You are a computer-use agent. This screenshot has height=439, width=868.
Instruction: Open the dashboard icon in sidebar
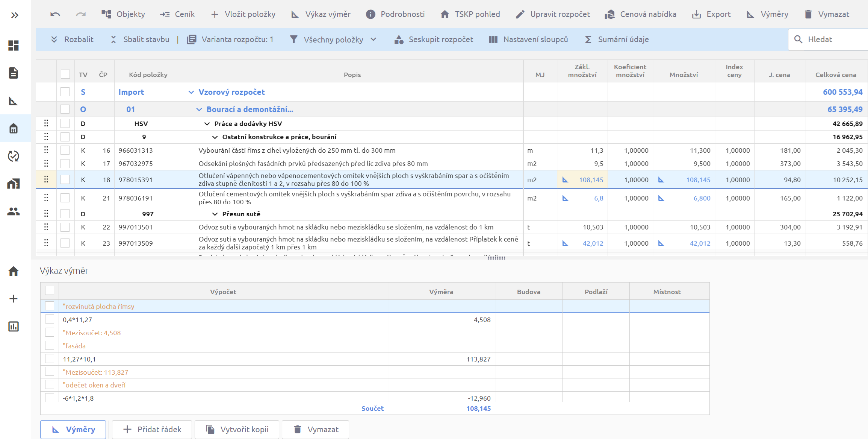tap(14, 45)
